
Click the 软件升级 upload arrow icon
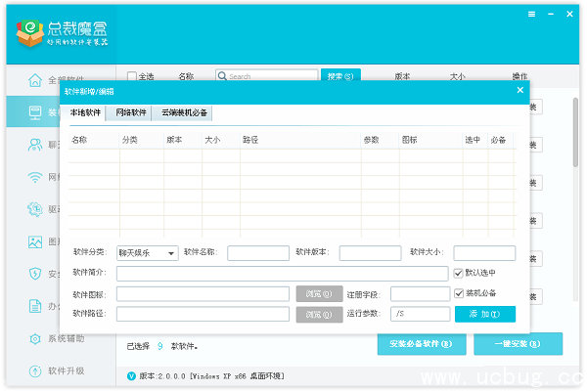pyautogui.click(x=36, y=370)
